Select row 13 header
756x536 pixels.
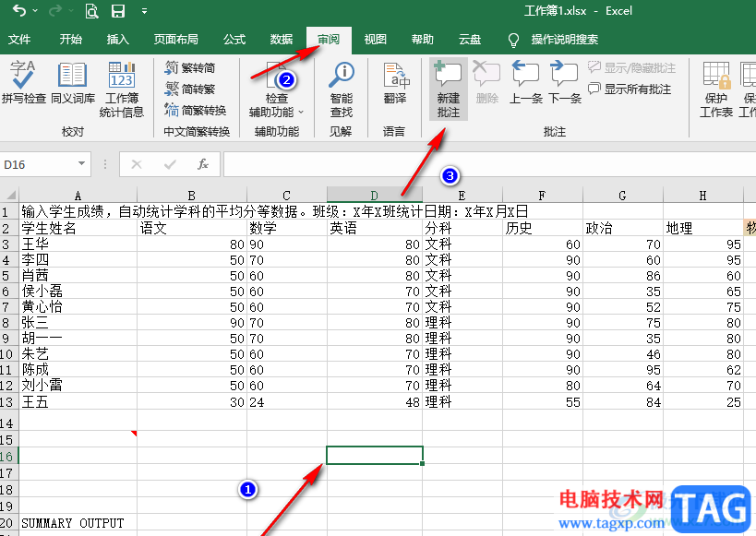[x=9, y=401]
